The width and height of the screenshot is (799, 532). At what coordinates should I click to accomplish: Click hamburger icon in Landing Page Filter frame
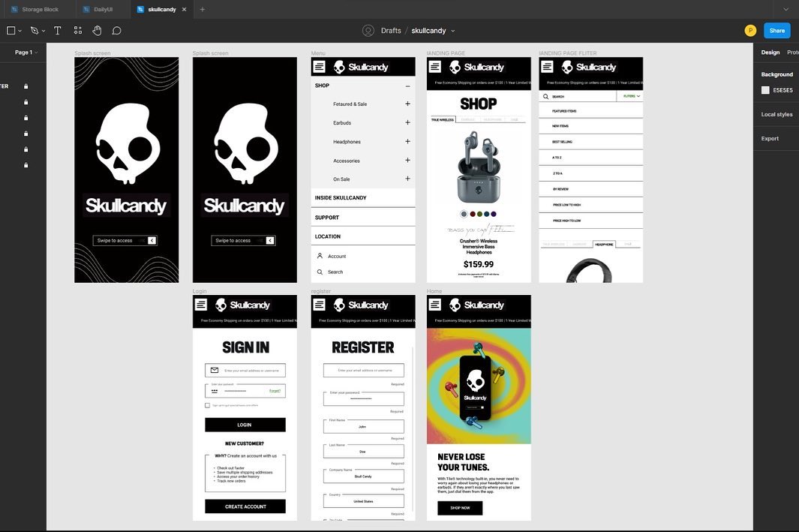[547, 66]
